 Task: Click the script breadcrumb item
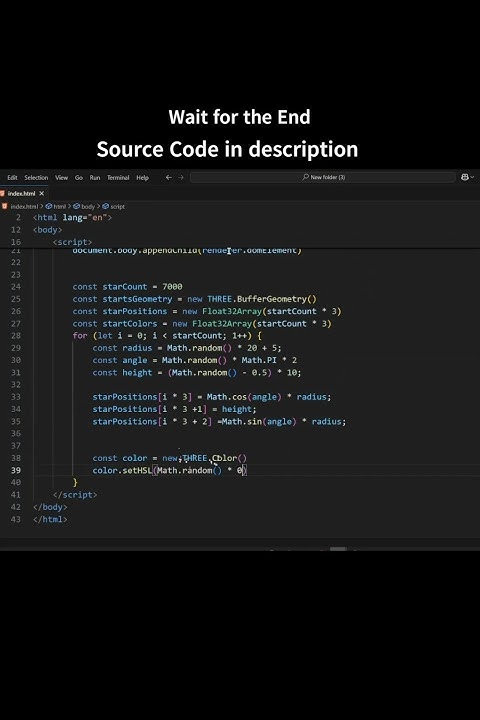118,207
